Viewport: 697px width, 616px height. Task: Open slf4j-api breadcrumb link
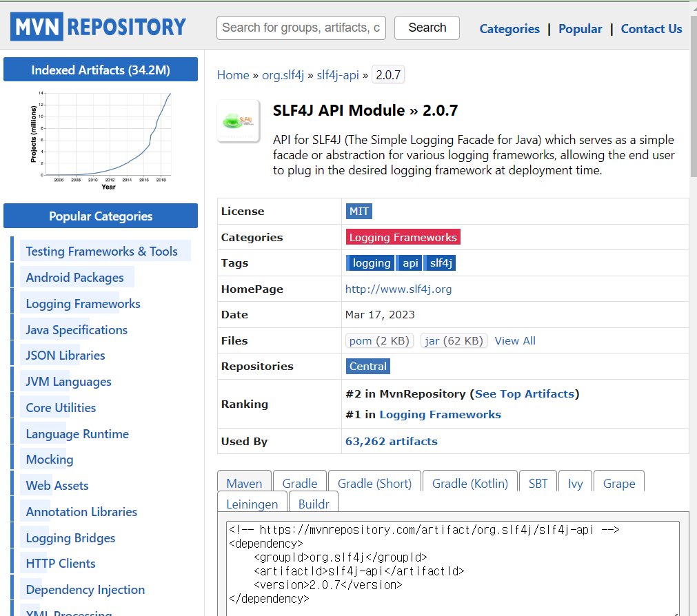pos(338,75)
